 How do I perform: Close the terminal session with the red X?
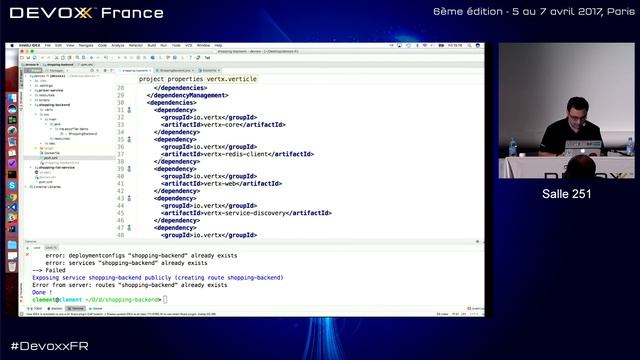point(27,254)
